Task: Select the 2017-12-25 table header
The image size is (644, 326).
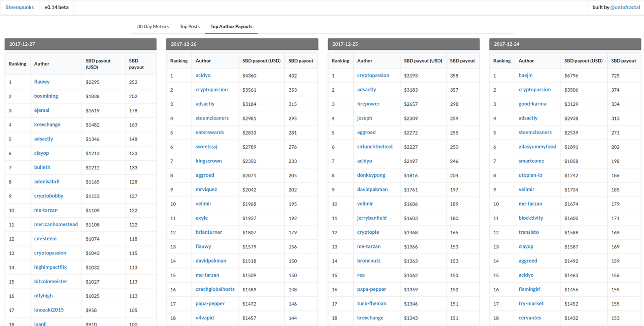Action: tap(404, 44)
